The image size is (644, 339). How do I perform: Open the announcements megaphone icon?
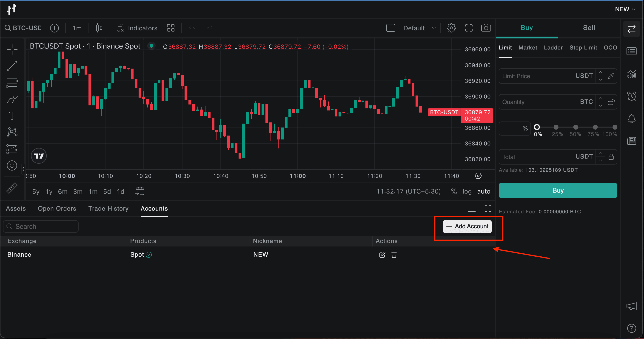[x=632, y=306]
